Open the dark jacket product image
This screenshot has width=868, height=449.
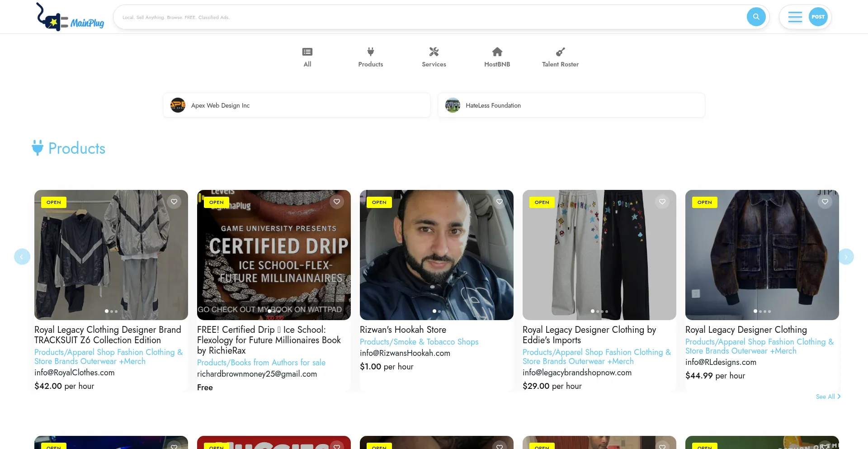point(762,255)
